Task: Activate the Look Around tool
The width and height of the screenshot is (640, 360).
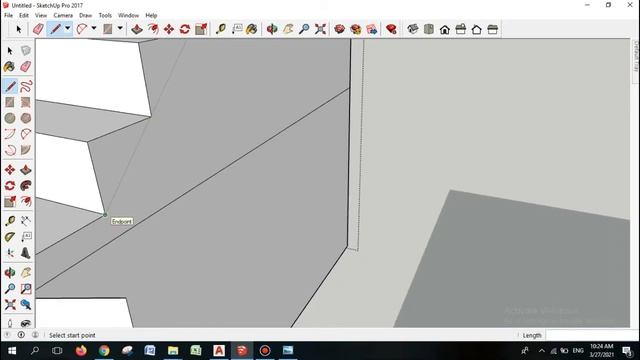Action: (26, 322)
